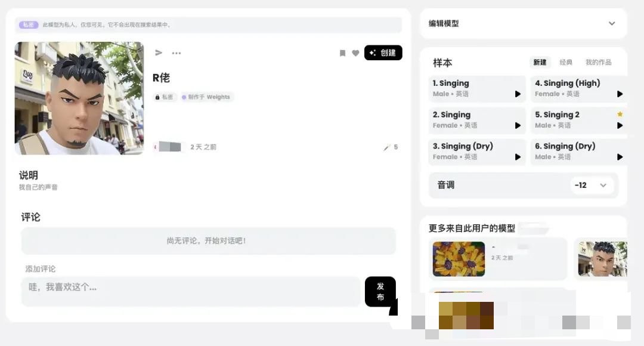The height and width of the screenshot is (346, 644).
Task: Click the 发布 publish comment button
Action: (380, 291)
